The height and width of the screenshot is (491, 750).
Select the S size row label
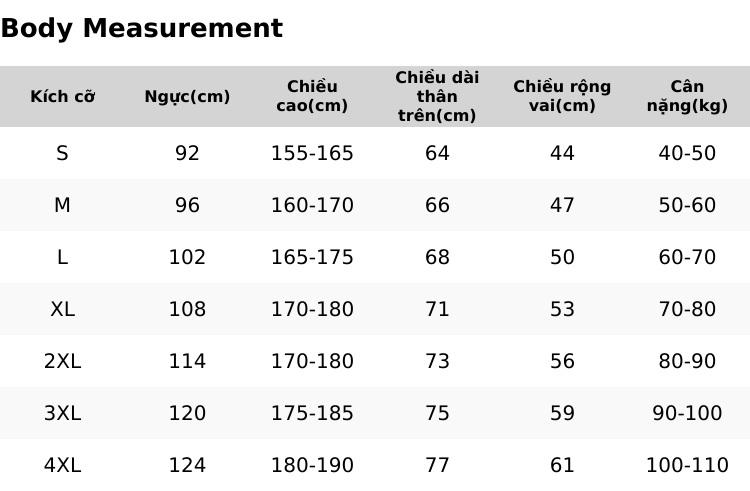[62, 153]
